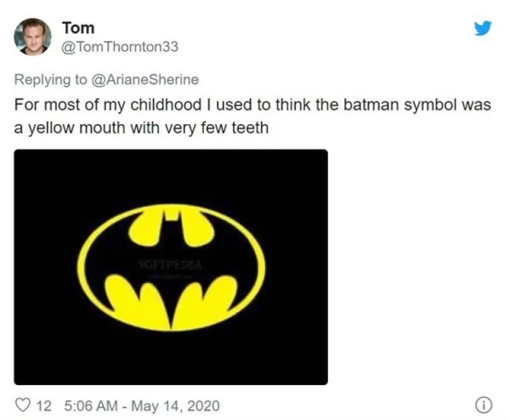The image size is (510, 420).
Task: Open the display name "Tom"
Action: point(78,28)
